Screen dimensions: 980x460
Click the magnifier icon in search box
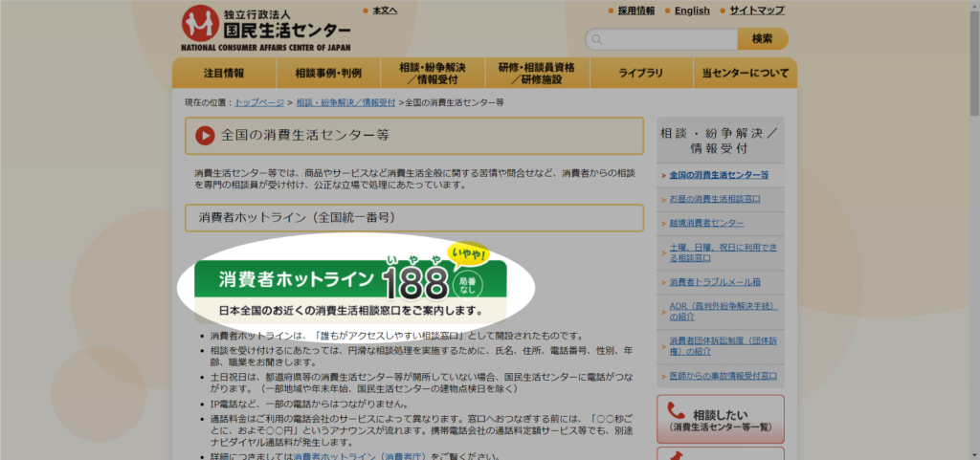(x=597, y=39)
